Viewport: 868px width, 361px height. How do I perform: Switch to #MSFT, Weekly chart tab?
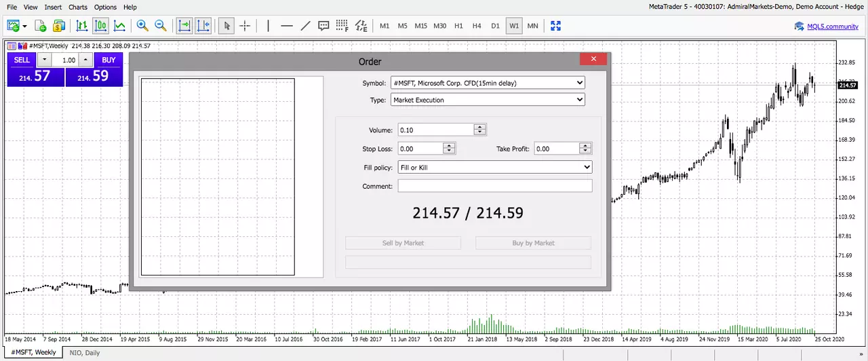[34, 352]
